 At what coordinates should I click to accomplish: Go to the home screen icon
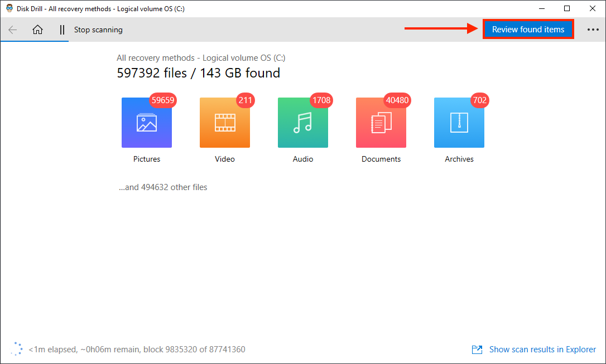pyautogui.click(x=37, y=30)
